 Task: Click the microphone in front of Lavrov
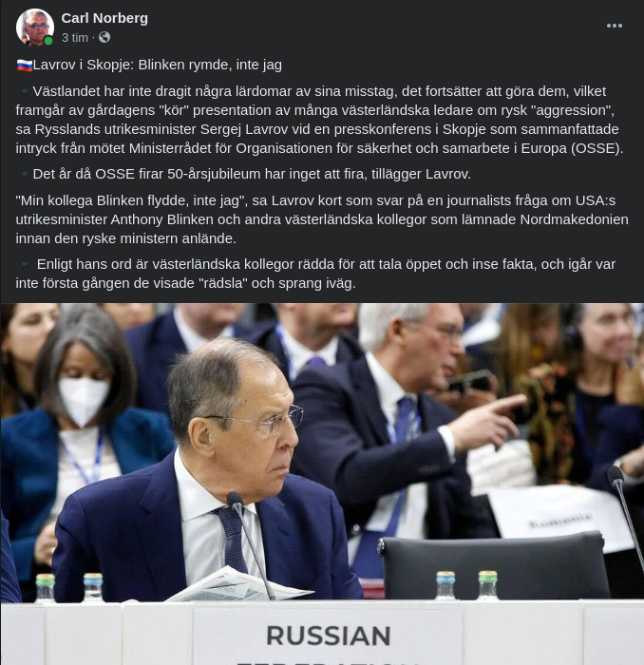coord(250,545)
